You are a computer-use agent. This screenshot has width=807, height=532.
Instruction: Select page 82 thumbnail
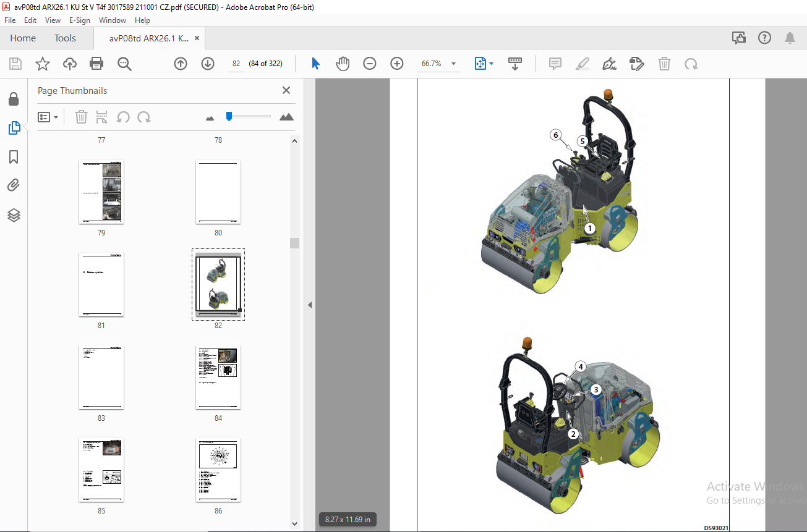pyautogui.click(x=218, y=285)
